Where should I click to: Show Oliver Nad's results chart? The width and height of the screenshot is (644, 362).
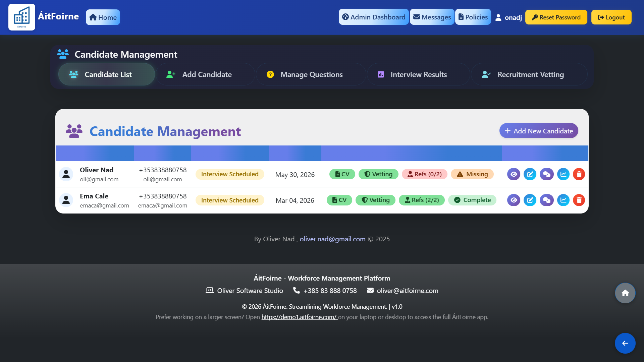click(x=563, y=174)
